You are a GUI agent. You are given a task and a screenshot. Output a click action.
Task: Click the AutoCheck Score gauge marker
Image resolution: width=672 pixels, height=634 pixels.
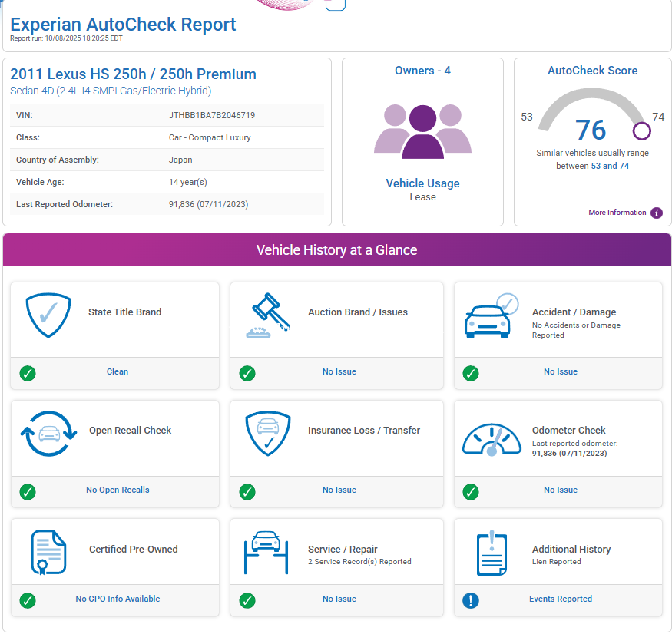(x=642, y=131)
